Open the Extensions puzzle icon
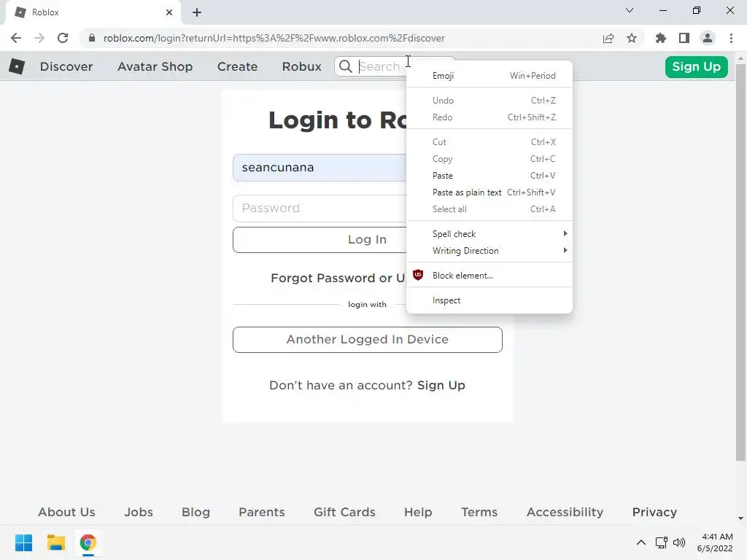747x560 pixels. [661, 38]
